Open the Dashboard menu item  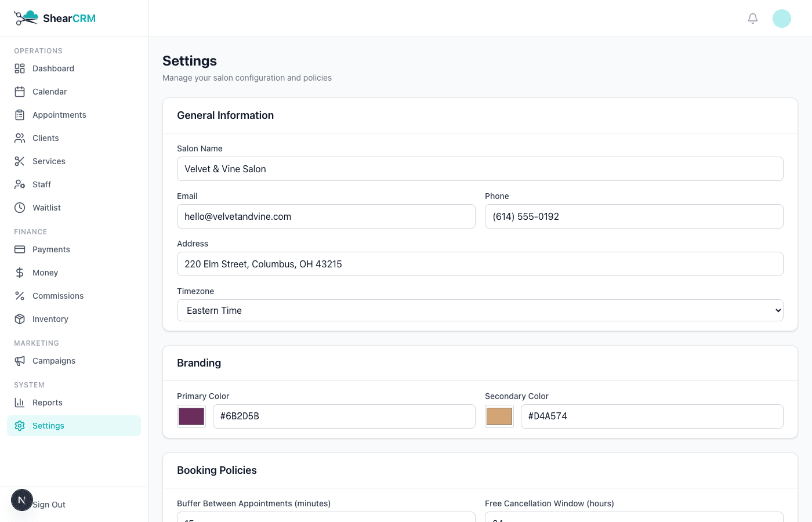74,68
